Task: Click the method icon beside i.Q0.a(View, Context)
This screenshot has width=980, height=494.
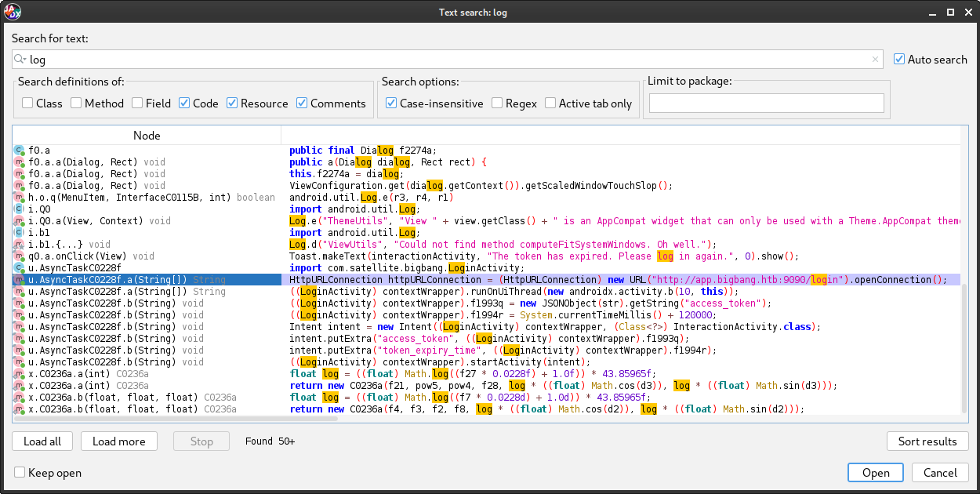Action: click(x=20, y=221)
